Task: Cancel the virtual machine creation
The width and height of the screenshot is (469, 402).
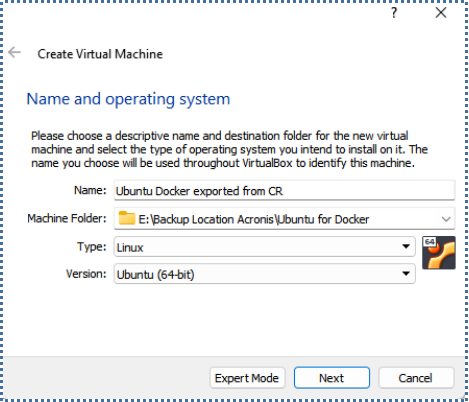Action: tap(416, 378)
